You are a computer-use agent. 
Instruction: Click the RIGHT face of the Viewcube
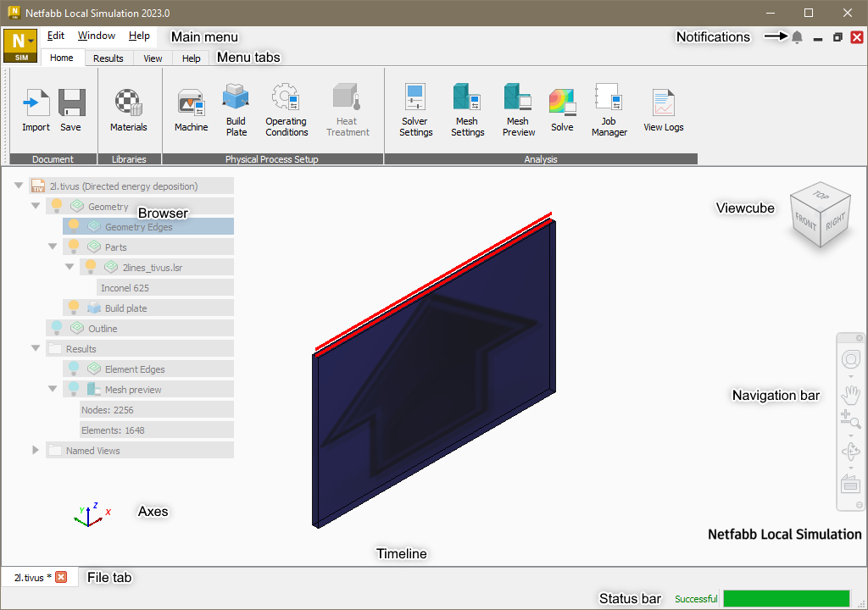tap(835, 221)
